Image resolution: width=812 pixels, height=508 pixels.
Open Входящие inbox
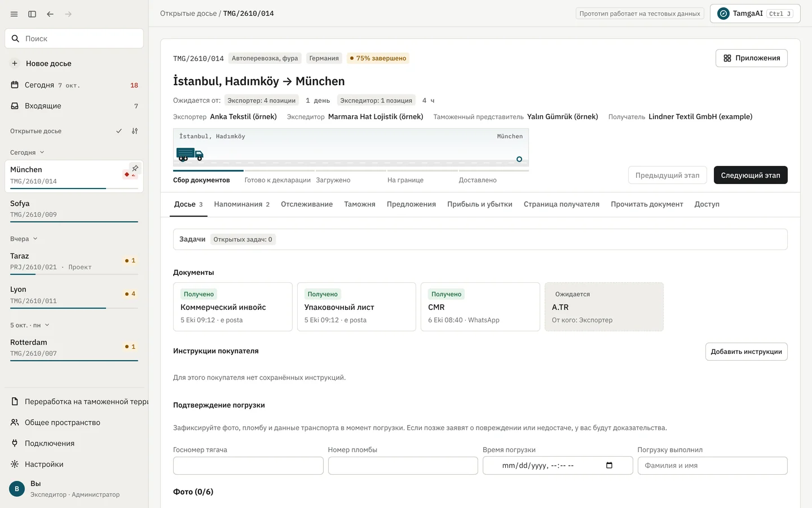tap(74, 106)
